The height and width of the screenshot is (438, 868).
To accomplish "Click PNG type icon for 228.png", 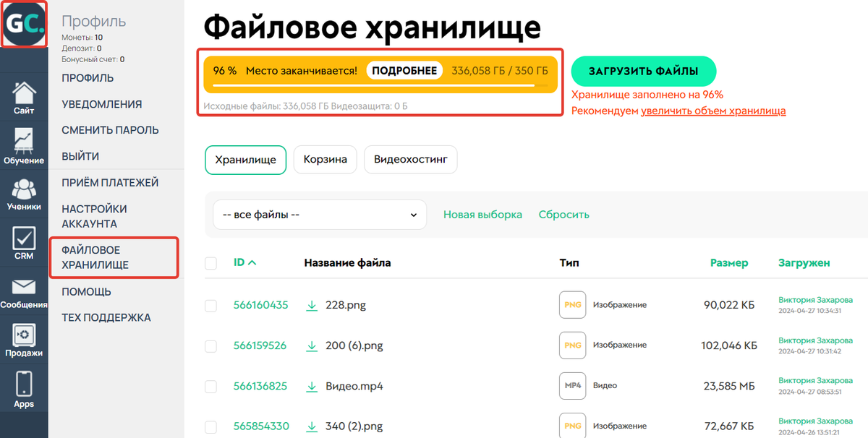I will tap(573, 305).
